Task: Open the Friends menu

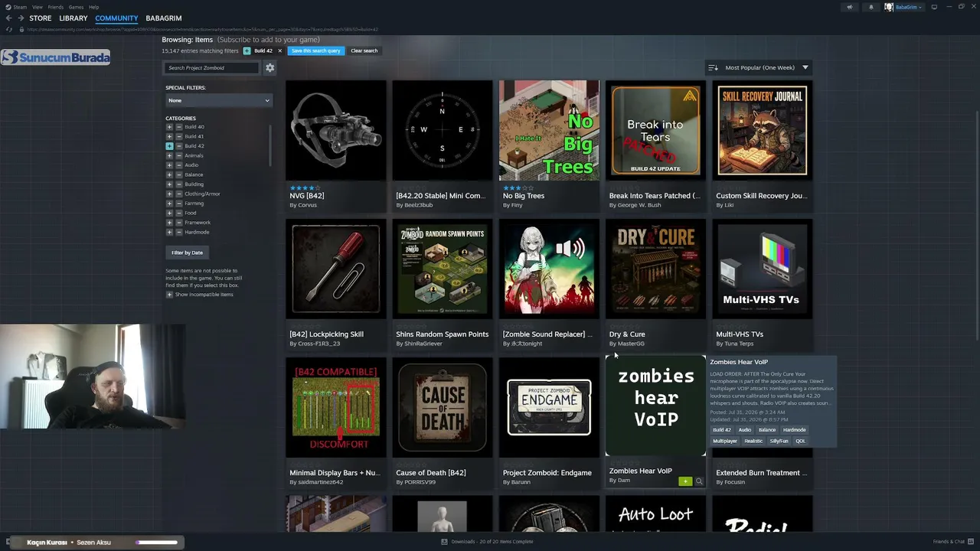Action: [x=56, y=7]
